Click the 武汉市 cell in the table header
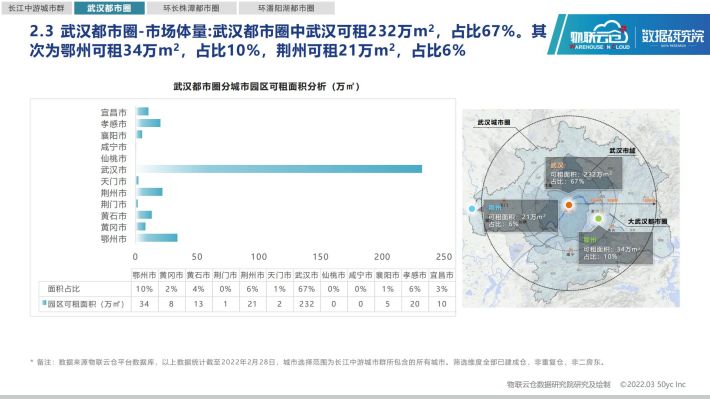The image size is (710, 399). [306, 275]
